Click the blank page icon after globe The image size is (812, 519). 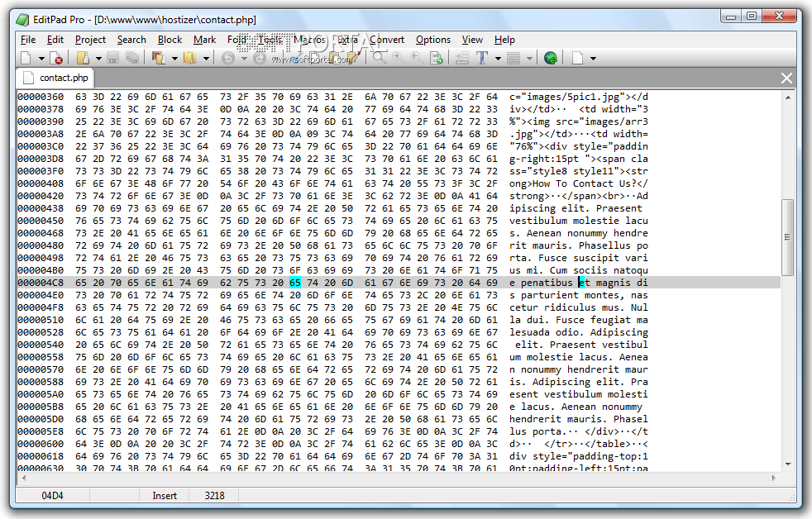pyautogui.click(x=577, y=58)
